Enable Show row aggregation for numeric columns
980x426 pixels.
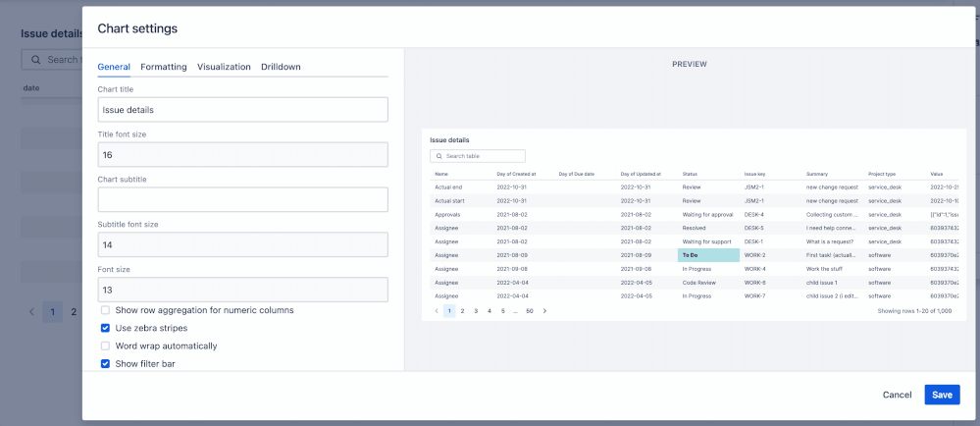point(106,310)
